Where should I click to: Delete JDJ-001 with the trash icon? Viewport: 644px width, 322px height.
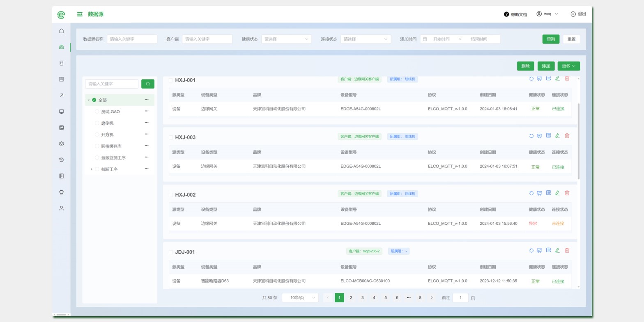(x=567, y=251)
